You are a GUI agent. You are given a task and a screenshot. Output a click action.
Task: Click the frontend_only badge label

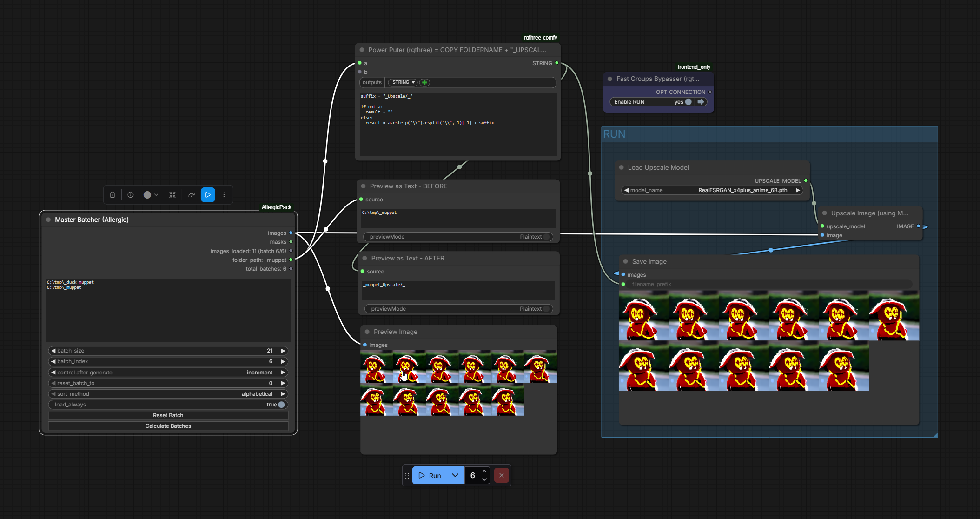tap(694, 67)
